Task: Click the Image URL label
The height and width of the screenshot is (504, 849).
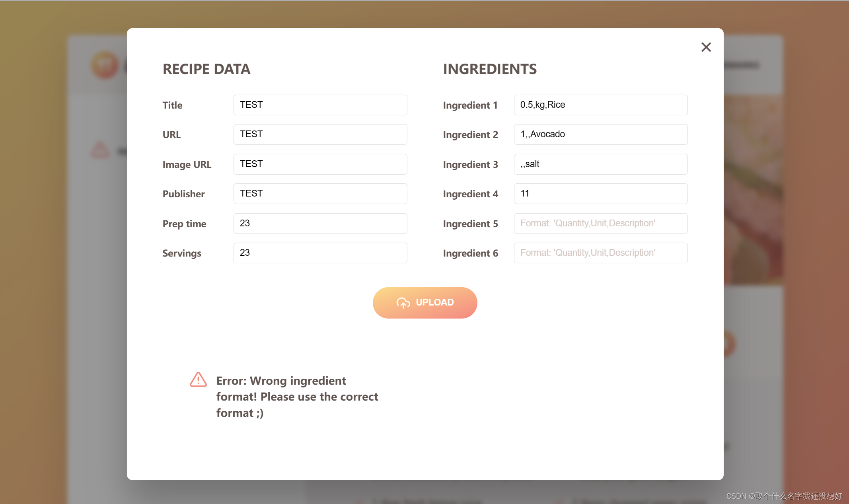Action: [187, 164]
